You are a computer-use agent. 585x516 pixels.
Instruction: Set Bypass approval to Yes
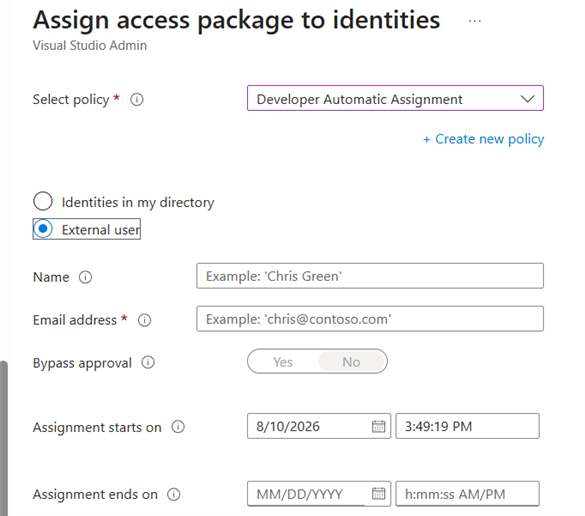pyautogui.click(x=283, y=362)
